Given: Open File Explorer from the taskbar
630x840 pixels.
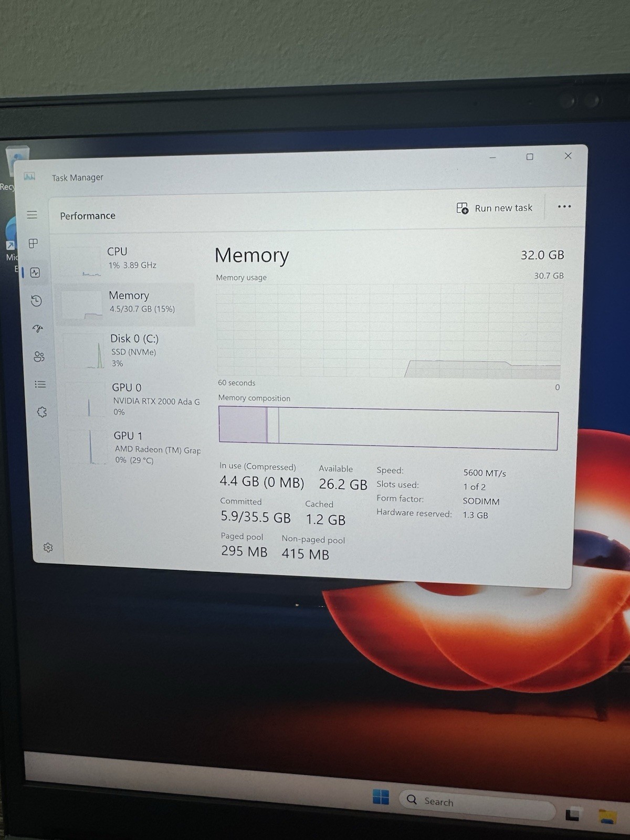Looking at the screenshot, I should tap(607, 816).
